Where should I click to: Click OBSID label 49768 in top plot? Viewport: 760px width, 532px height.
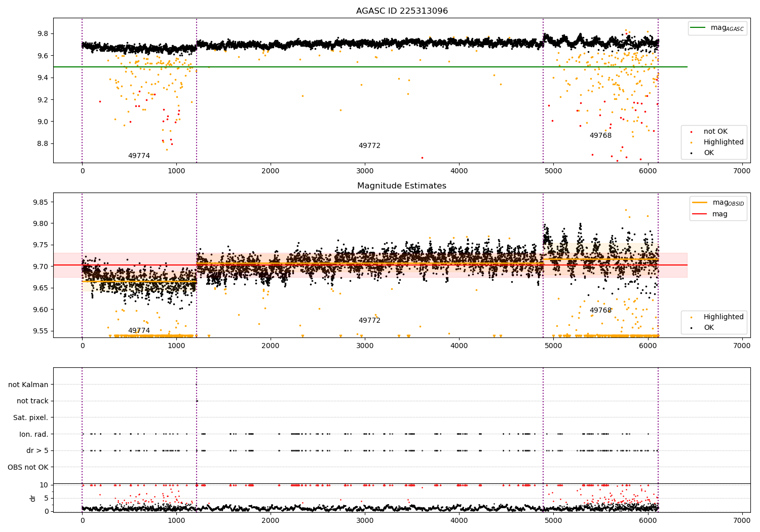click(600, 136)
